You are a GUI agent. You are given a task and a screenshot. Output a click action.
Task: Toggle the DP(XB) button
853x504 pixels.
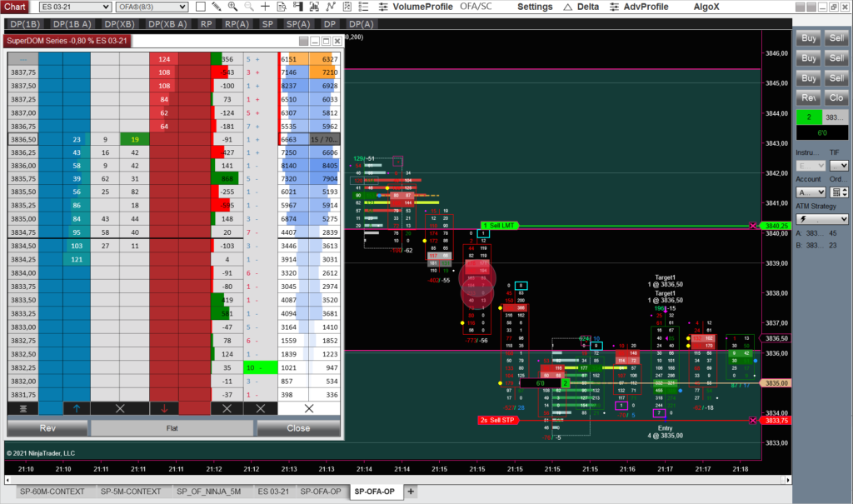(x=119, y=24)
